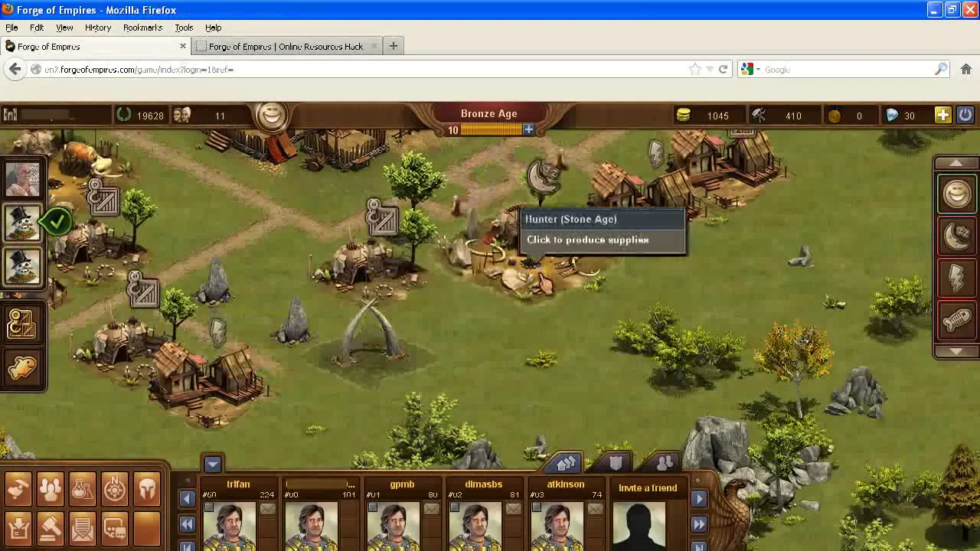
Task: Bookmark page with the star icon
Action: click(x=694, y=69)
